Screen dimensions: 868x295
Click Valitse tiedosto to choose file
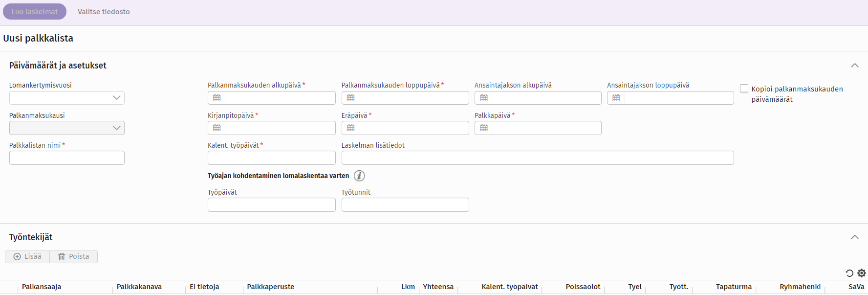pyautogui.click(x=104, y=12)
